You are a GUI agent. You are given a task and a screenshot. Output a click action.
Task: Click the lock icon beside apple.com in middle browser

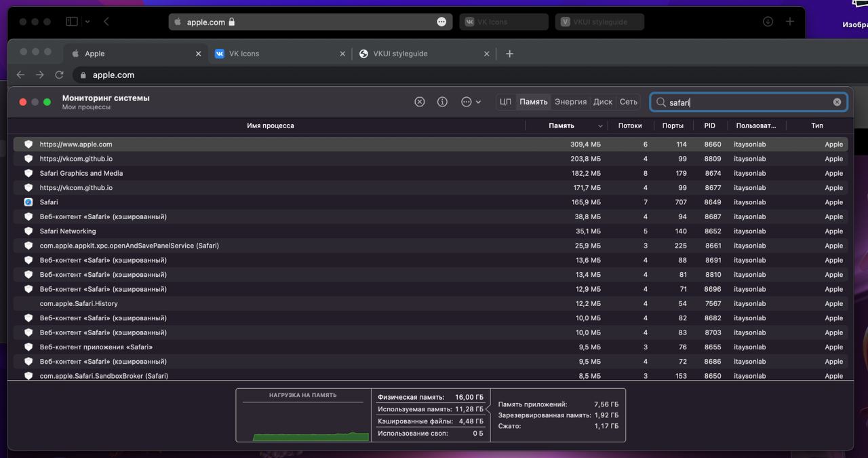84,75
